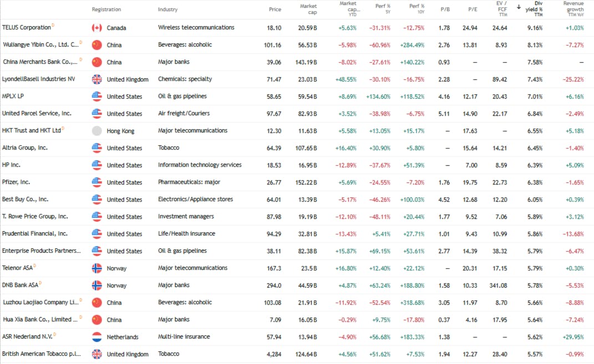The height and width of the screenshot is (364, 594).
Task: Open Enterprise Products Partners stock
Action: coord(41,251)
